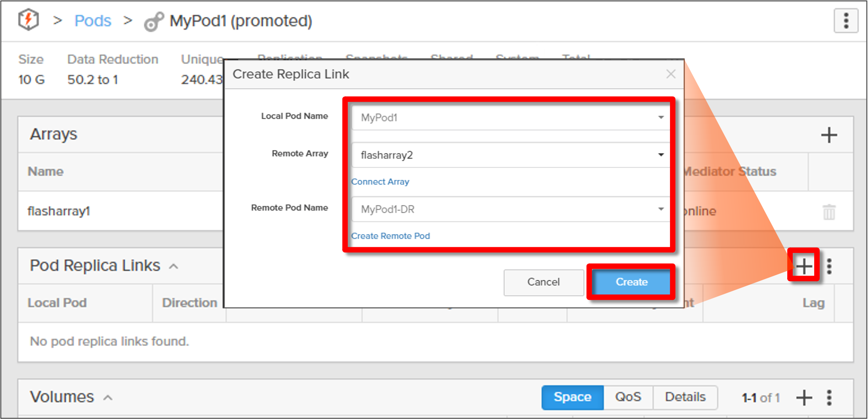The width and height of the screenshot is (868, 419).
Task: Click the Lag column header
Action: click(x=813, y=303)
